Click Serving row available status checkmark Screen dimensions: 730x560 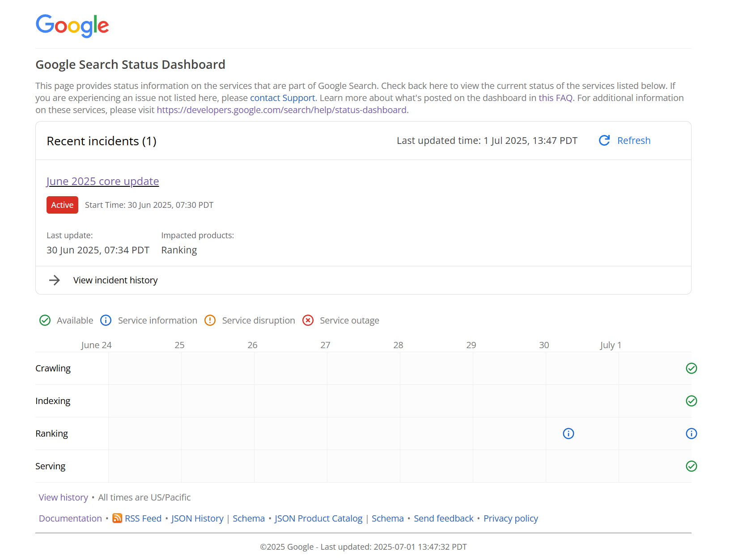692,466
